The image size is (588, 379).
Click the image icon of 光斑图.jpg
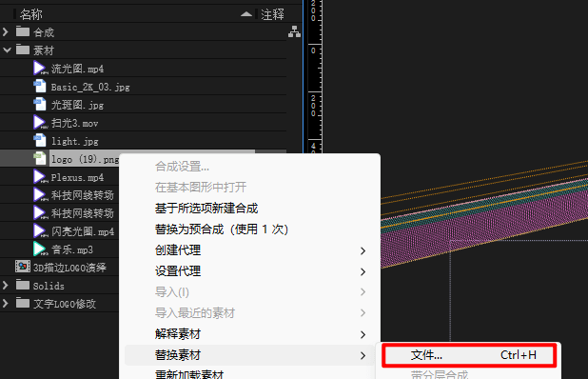click(x=40, y=105)
